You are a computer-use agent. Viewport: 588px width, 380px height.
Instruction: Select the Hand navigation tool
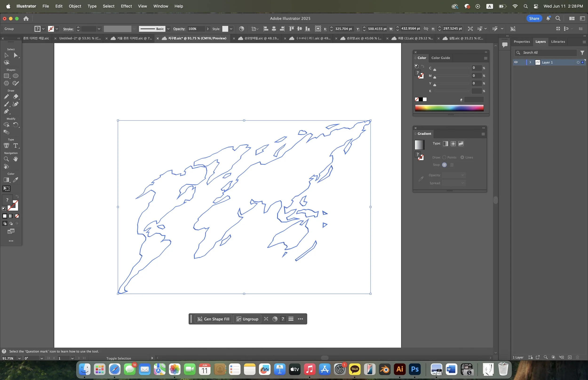(x=16, y=159)
